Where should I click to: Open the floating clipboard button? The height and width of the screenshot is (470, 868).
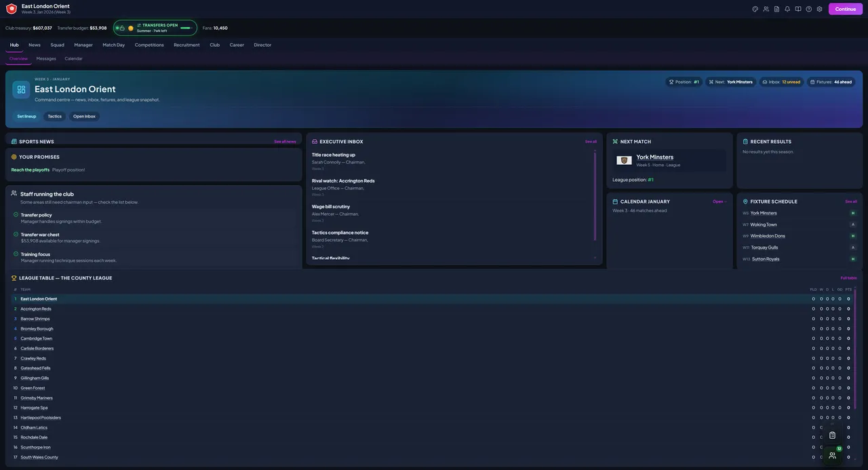[x=832, y=435]
